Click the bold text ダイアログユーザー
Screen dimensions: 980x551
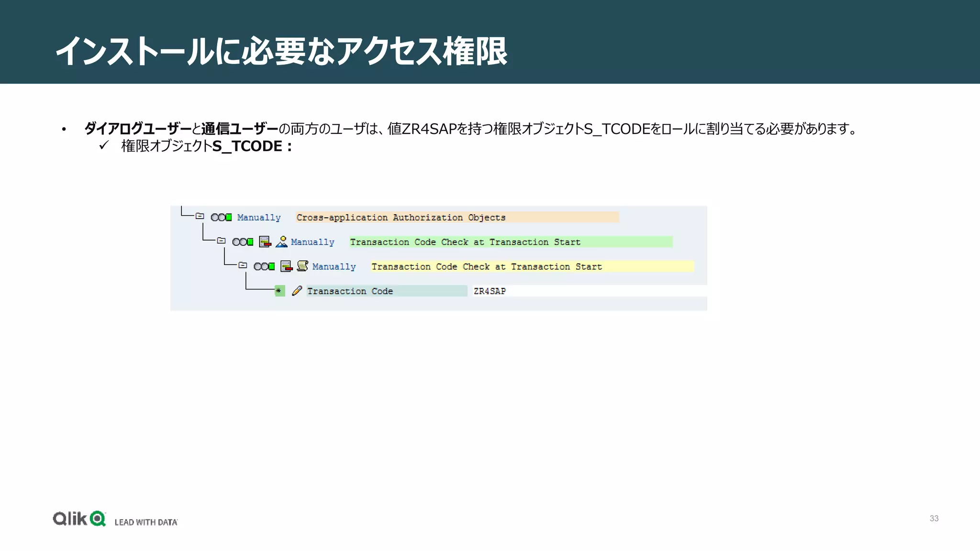tap(138, 129)
